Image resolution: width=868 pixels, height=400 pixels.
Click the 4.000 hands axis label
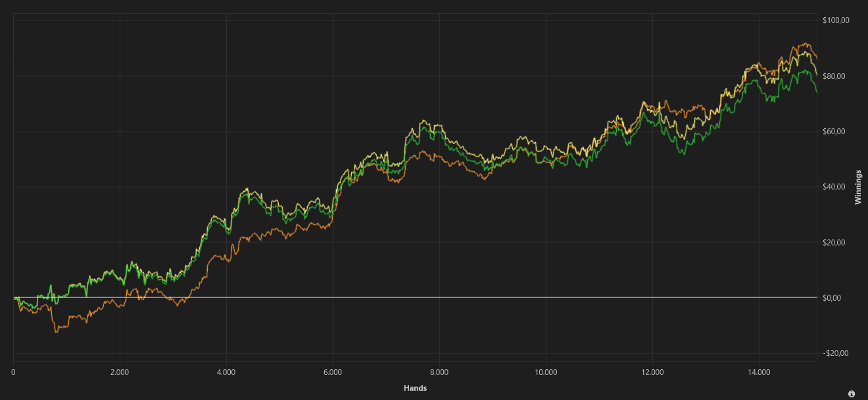(226, 372)
